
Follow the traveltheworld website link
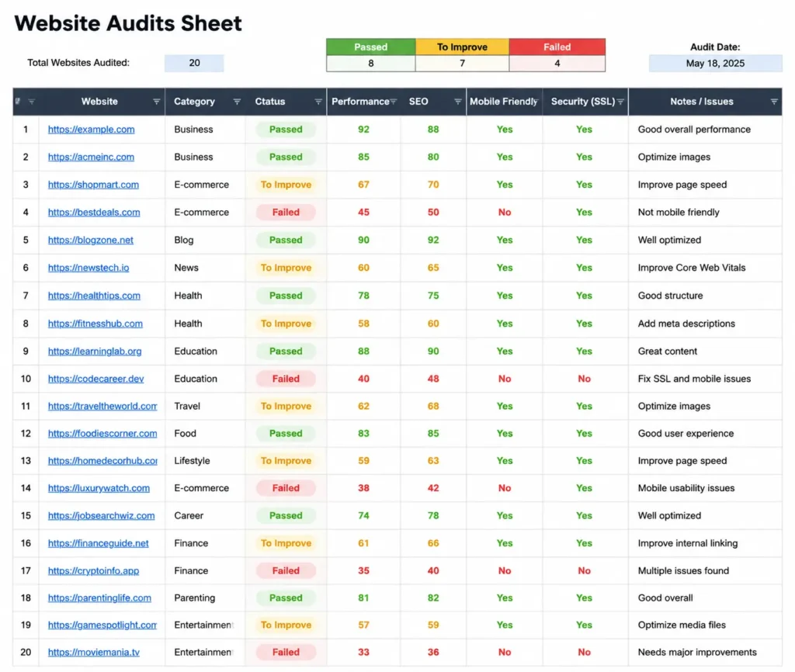[x=102, y=406]
